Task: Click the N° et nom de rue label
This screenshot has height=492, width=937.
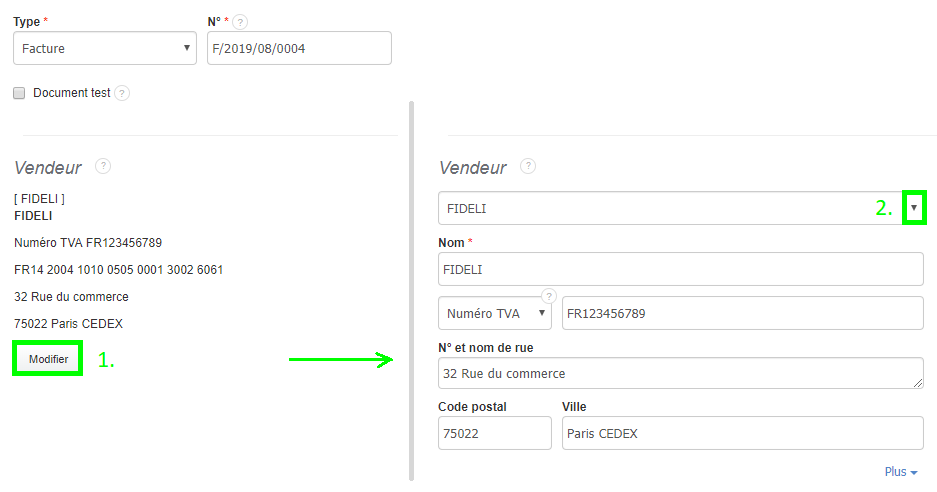Action: click(x=485, y=348)
